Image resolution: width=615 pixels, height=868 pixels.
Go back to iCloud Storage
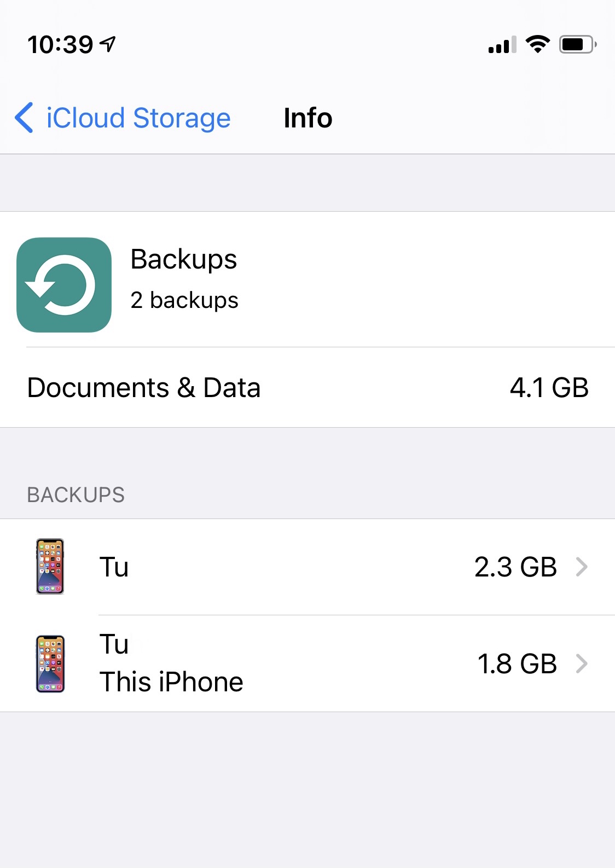(138, 118)
